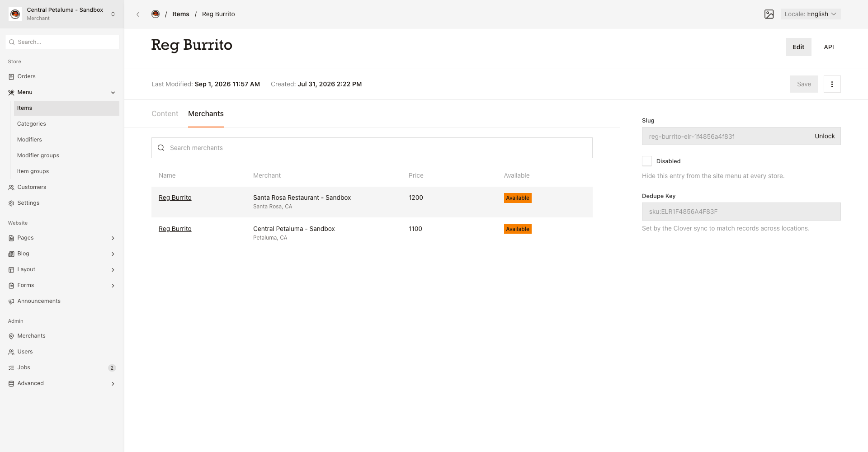Click the Merchant column header
This screenshot has height=452, width=868.
click(267, 175)
